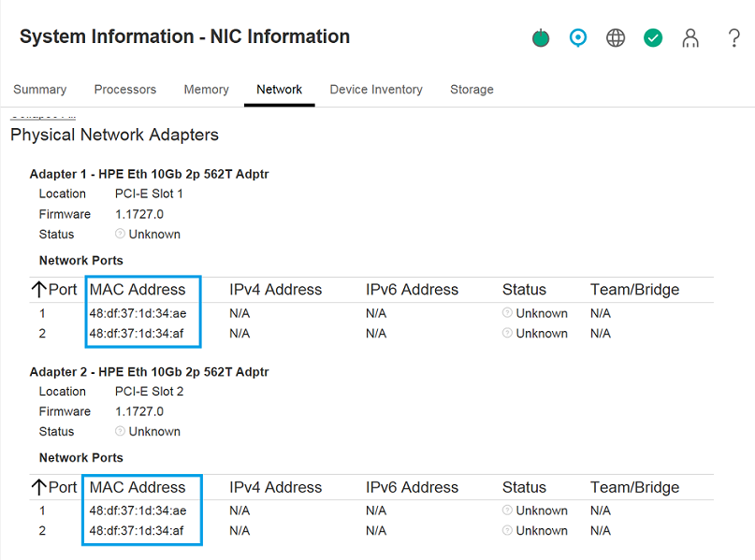The width and height of the screenshot is (755, 560).
Task: Click the green power status icon
Action: (541, 38)
